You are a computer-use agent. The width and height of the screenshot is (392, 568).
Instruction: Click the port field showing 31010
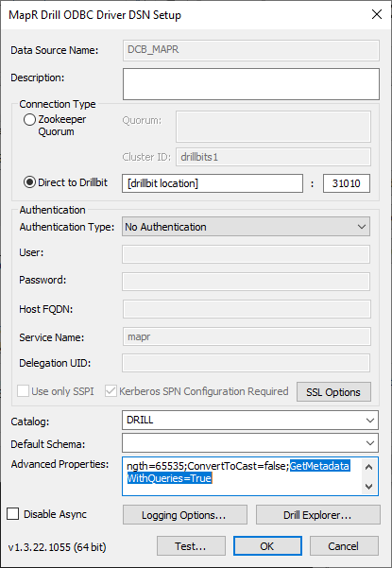tap(347, 183)
